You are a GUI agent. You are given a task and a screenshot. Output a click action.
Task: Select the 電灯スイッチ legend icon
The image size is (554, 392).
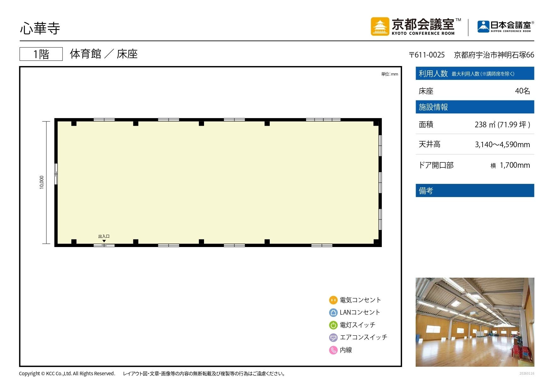click(x=333, y=325)
